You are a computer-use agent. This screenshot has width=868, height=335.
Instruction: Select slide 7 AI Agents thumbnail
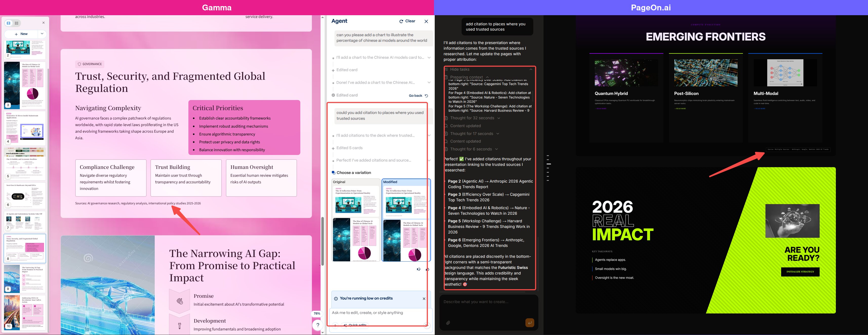(x=25, y=221)
